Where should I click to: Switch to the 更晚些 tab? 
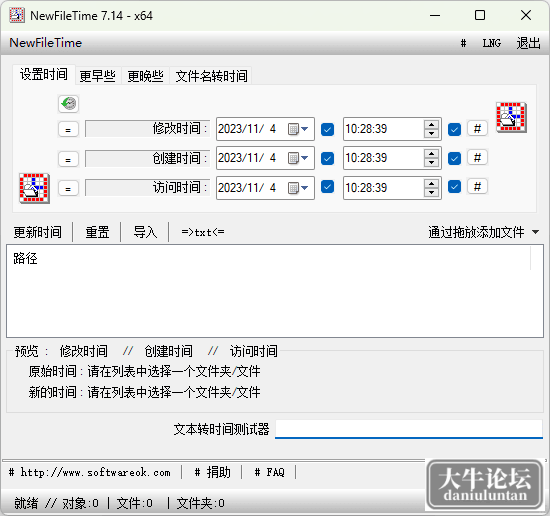pos(146,76)
